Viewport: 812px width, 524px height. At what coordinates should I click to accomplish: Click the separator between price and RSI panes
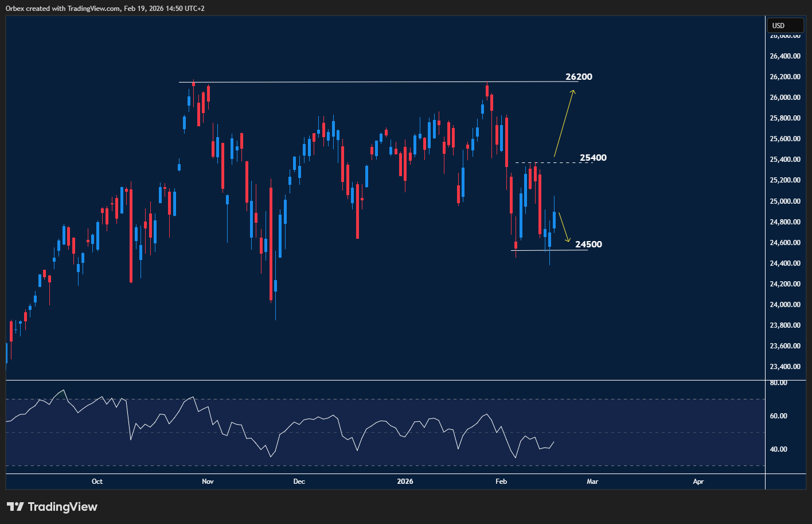tap(384, 380)
